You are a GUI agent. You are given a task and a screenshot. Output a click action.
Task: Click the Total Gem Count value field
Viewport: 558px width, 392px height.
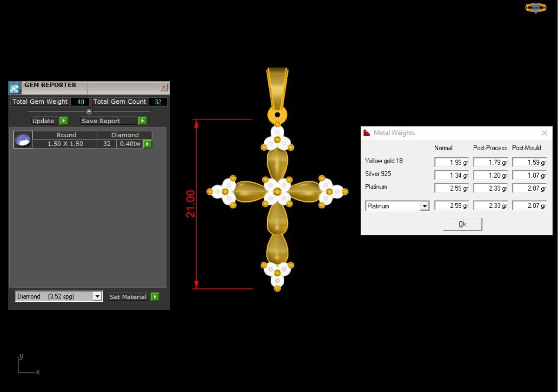[158, 102]
